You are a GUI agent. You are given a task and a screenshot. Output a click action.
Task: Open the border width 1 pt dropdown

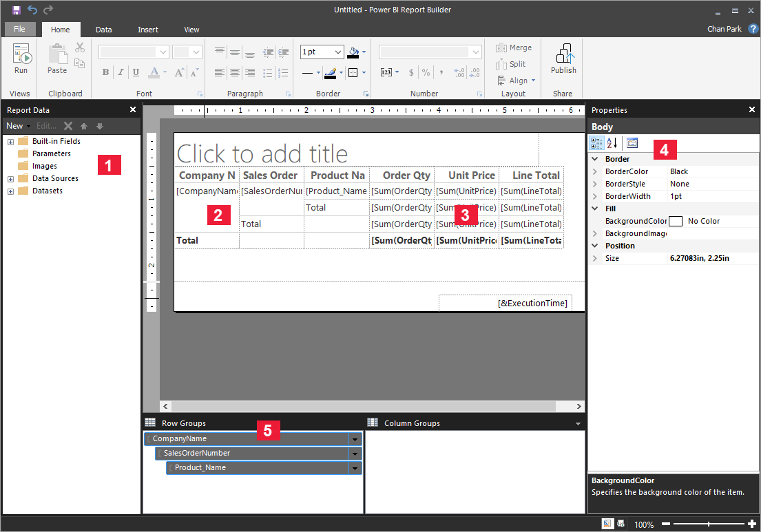pyautogui.click(x=338, y=52)
